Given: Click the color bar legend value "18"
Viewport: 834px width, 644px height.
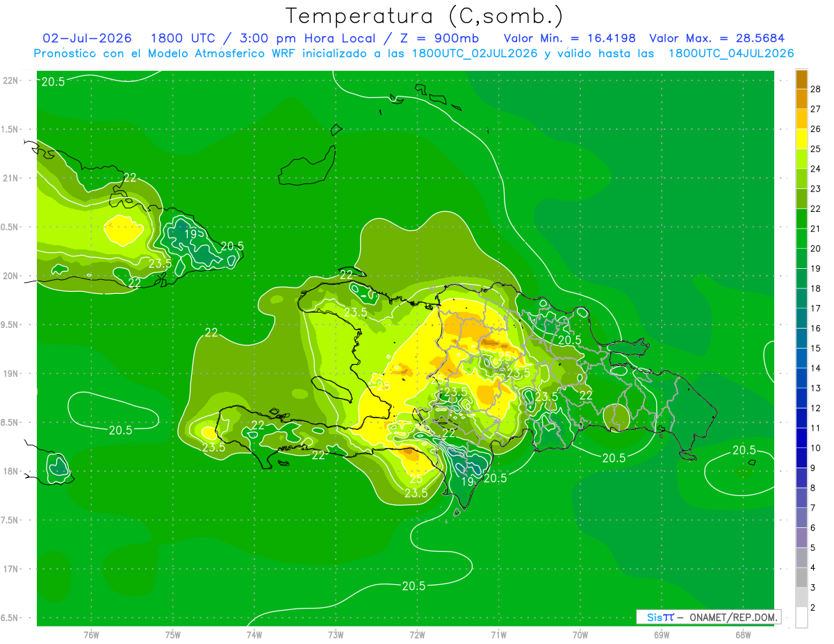Looking at the screenshot, I should click(x=816, y=289).
